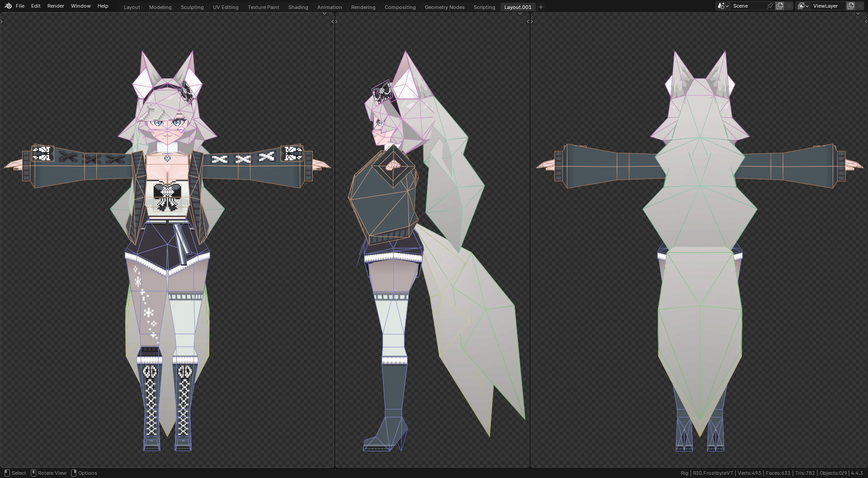The height and width of the screenshot is (478, 868).
Task: Remove the View Layer with the X icon
Action: tap(861, 5)
